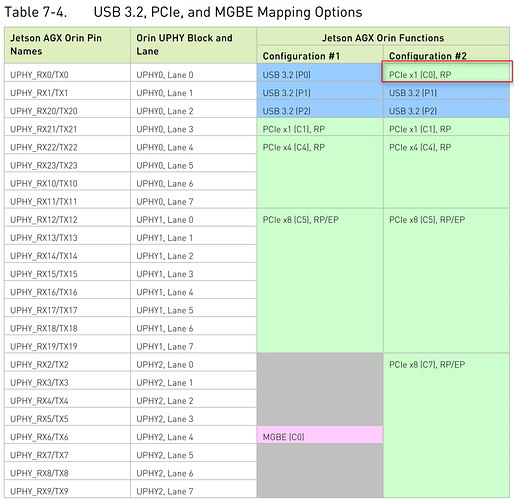Click the UPHY2, Lane 7 cell

coord(193,489)
